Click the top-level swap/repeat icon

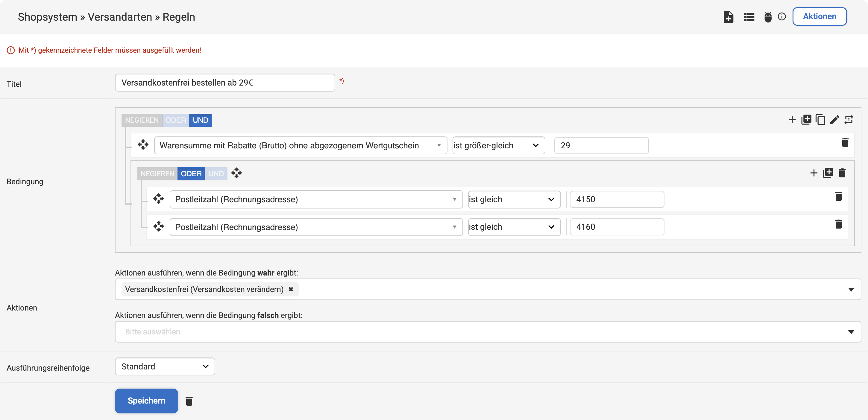pyautogui.click(x=849, y=120)
